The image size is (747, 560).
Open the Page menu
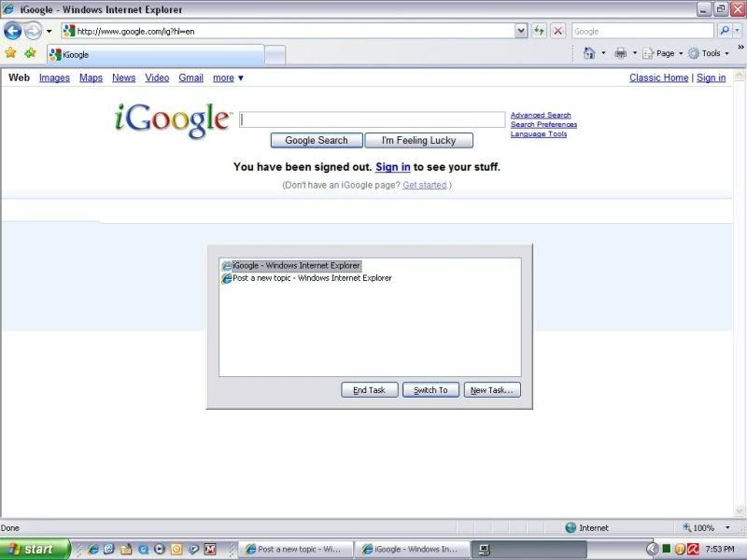pos(663,53)
